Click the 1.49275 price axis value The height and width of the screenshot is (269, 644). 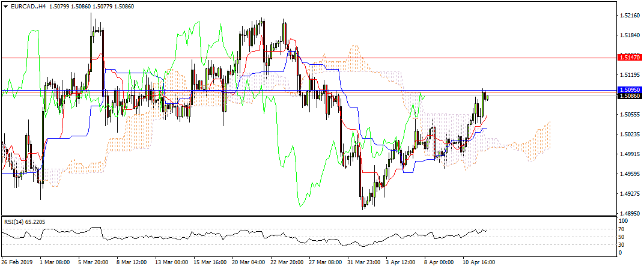point(631,193)
